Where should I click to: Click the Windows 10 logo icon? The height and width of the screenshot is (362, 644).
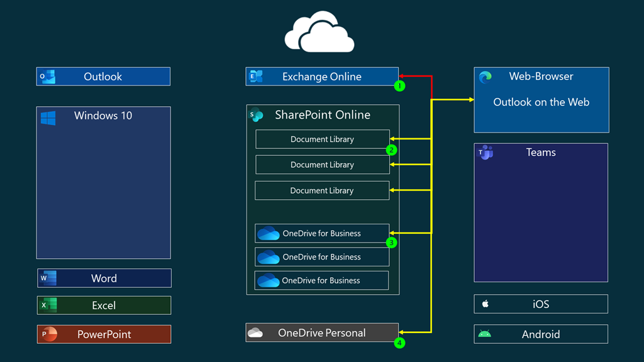click(48, 118)
